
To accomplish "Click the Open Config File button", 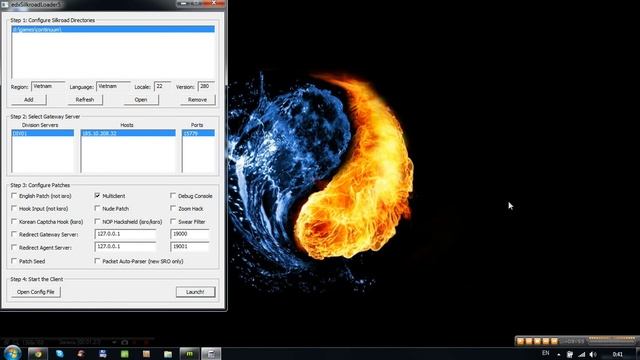I will [36, 292].
